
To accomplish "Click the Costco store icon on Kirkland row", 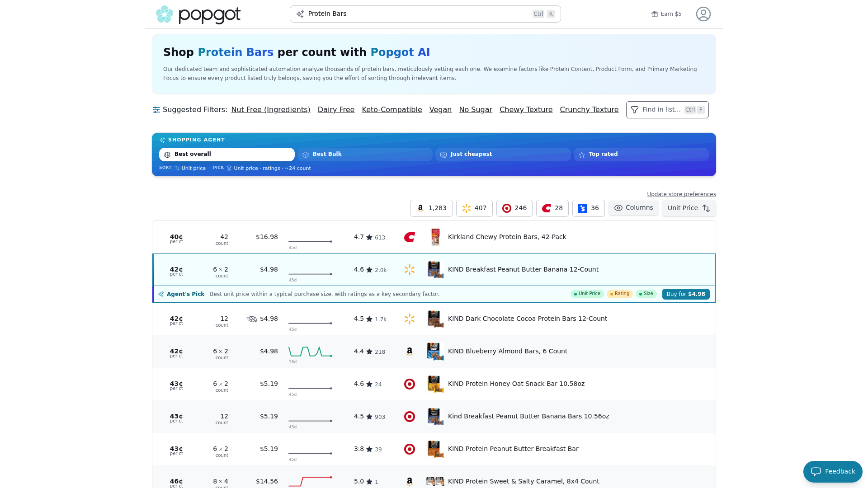I will [410, 237].
